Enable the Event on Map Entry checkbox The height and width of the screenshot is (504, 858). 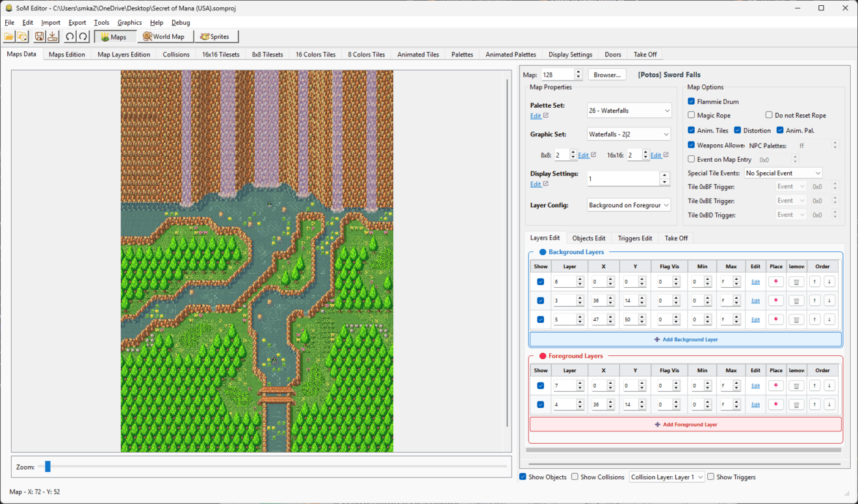click(692, 159)
